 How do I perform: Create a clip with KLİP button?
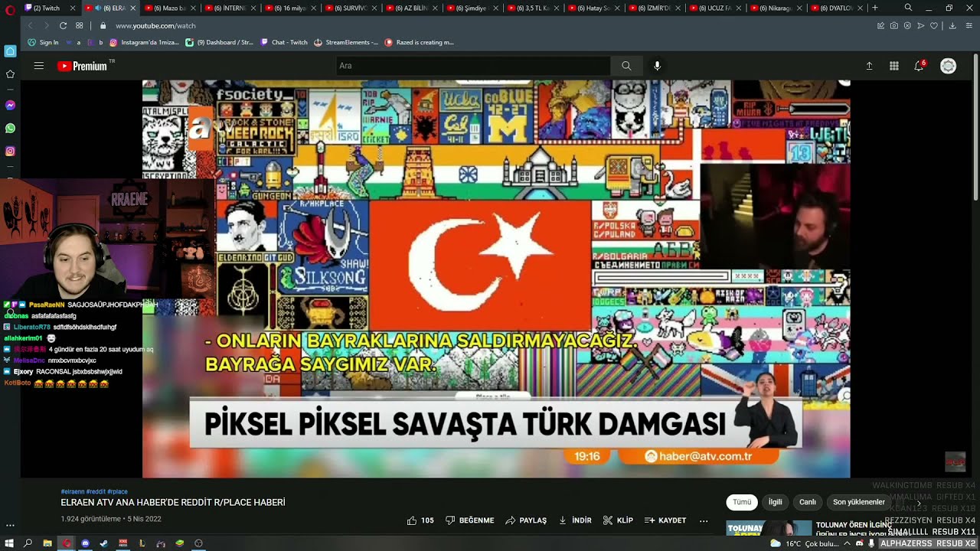(618, 520)
